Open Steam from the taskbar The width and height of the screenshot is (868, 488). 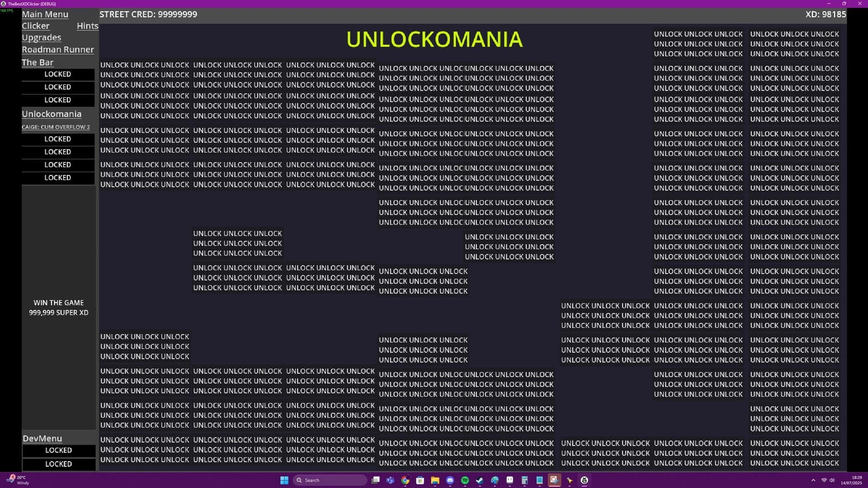(x=479, y=480)
